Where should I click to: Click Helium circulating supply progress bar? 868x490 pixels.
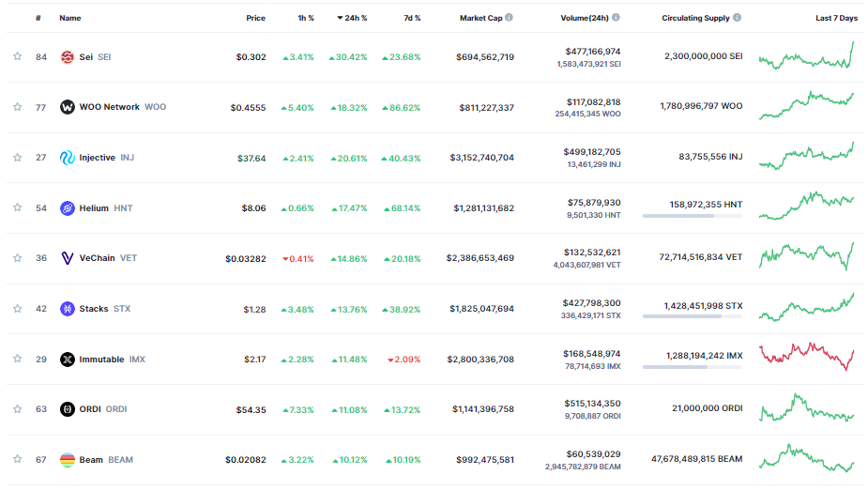693,215
